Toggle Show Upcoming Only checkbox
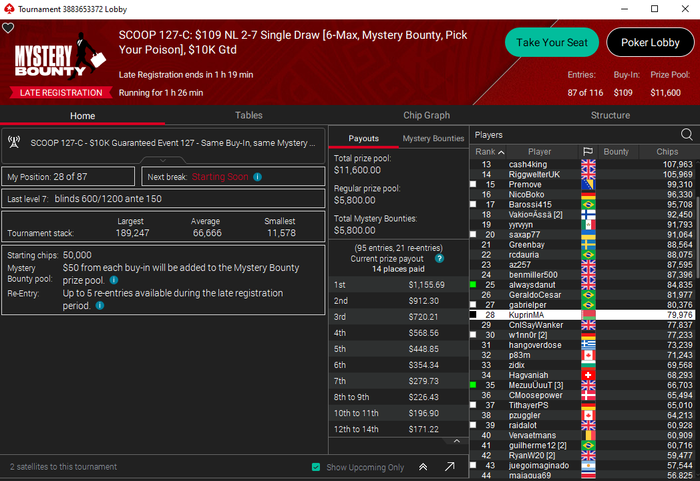This screenshot has width=700, height=481. 316,467
